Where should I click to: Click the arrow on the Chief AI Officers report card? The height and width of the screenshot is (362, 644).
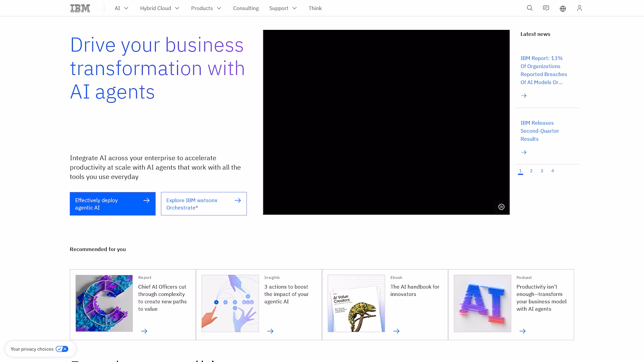pyautogui.click(x=144, y=331)
